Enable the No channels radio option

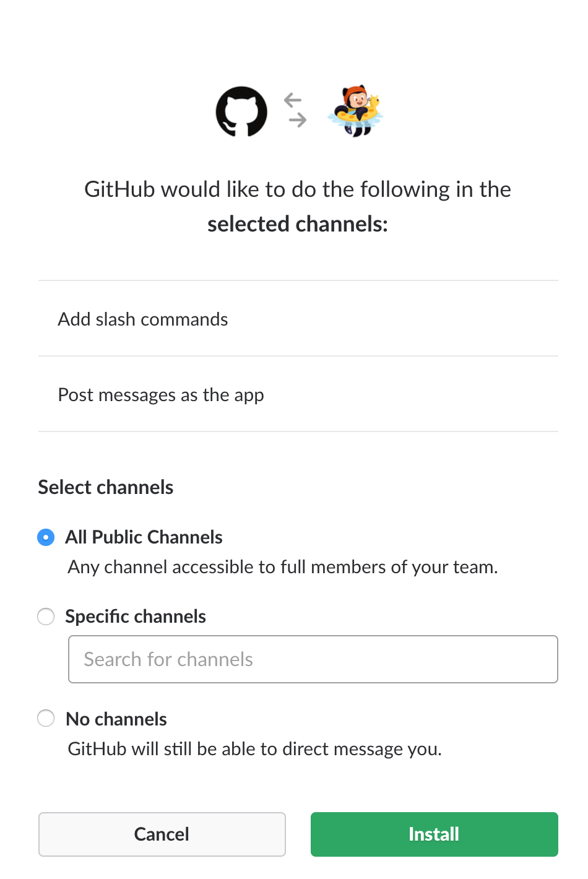coord(46,718)
